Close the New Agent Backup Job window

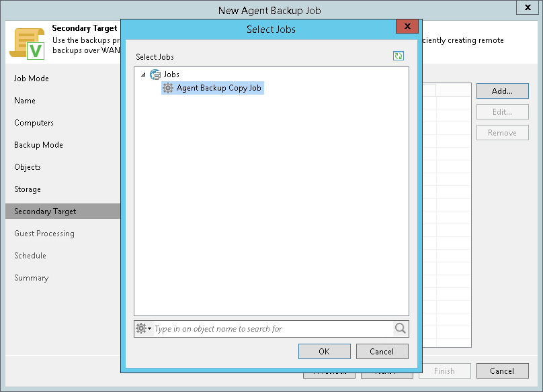tap(528, 7)
